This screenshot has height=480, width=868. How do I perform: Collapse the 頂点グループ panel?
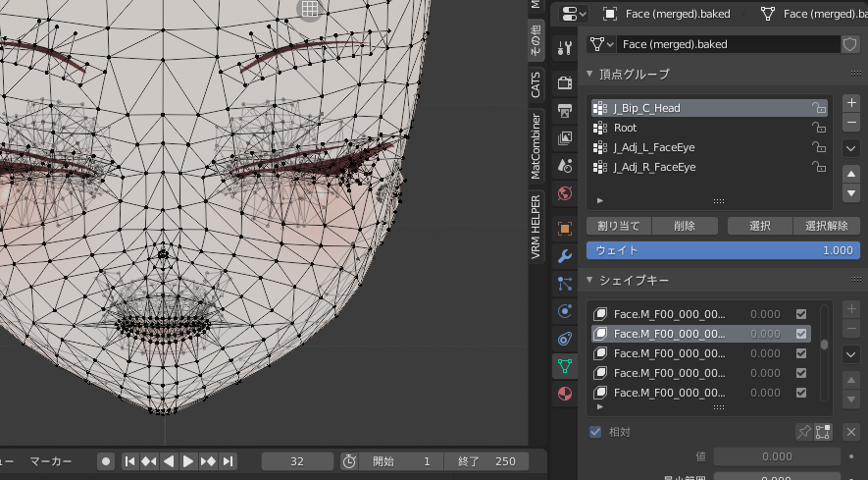[589, 74]
